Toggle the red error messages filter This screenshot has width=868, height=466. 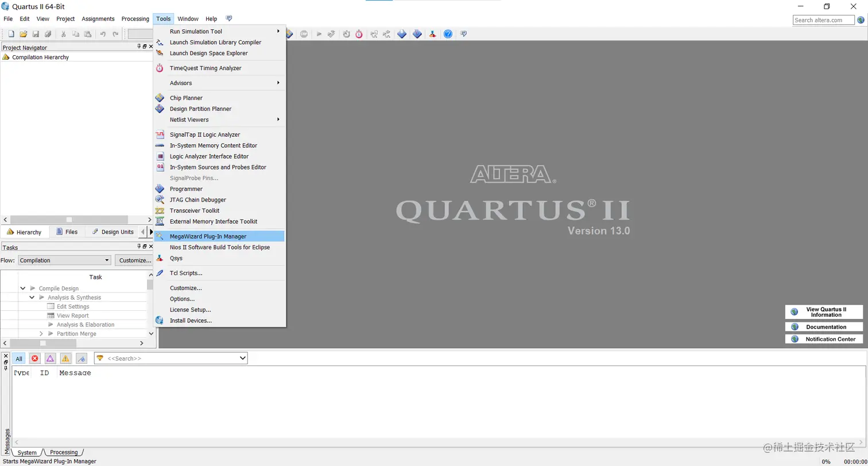coord(34,359)
